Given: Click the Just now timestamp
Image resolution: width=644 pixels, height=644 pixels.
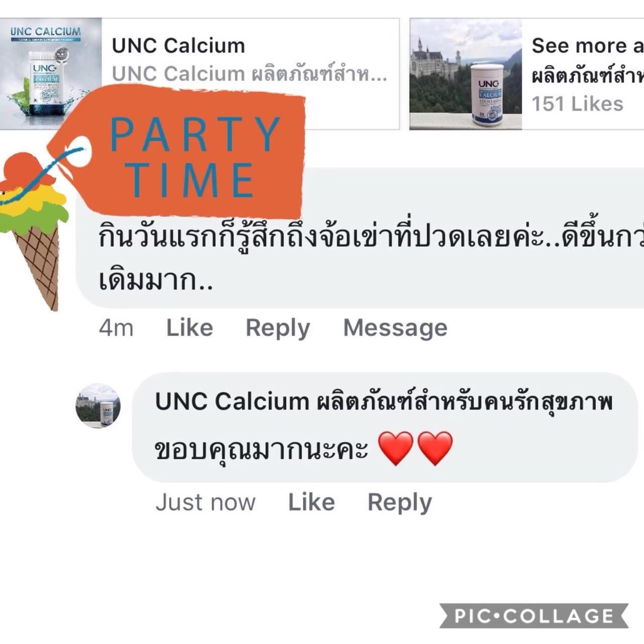Looking at the screenshot, I should [x=205, y=502].
